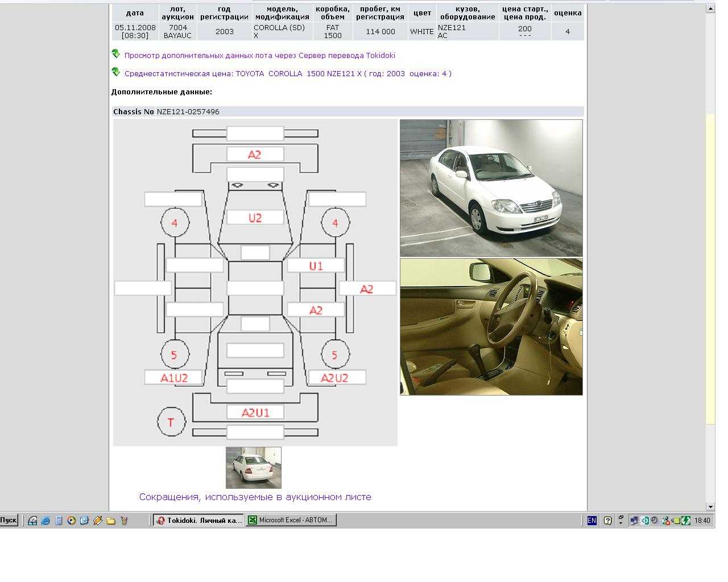Click right front tire circle marked 4
The width and height of the screenshot is (728, 582).
[335, 223]
